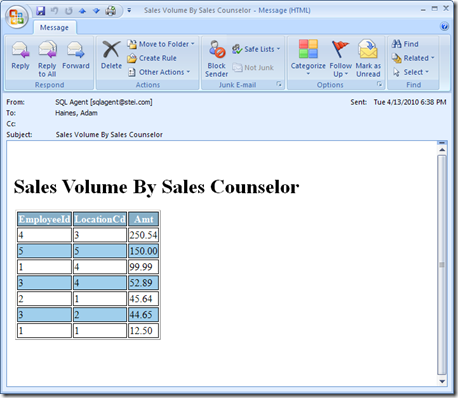Viewport: 458px width, 398px height.
Task: Select the 12.50 amount cell
Action: tap(143, 330)
